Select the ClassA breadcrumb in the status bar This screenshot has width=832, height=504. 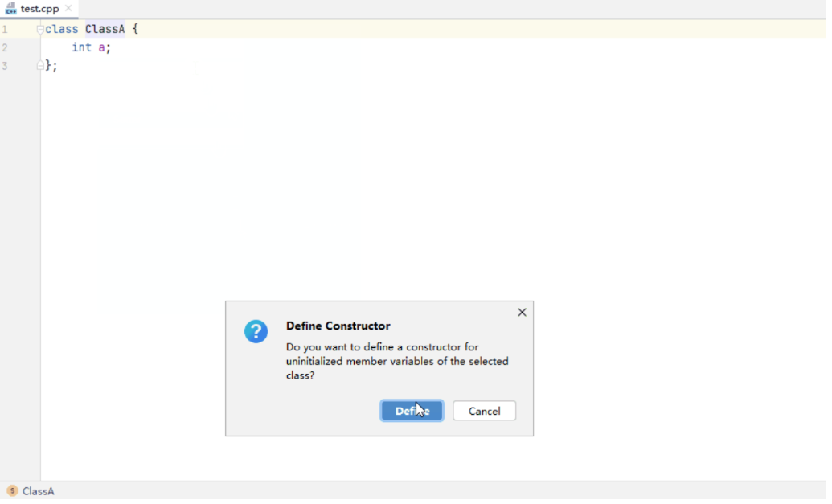pyautogui.click(x=39, y=491)
